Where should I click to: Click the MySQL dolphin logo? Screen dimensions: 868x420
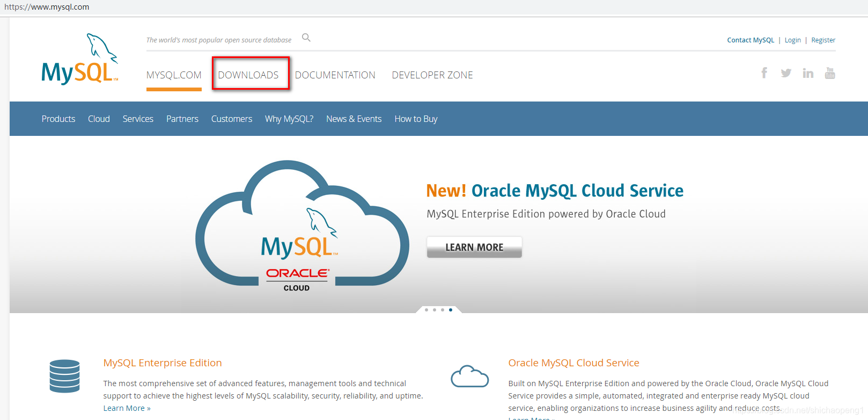coord(80,59)
